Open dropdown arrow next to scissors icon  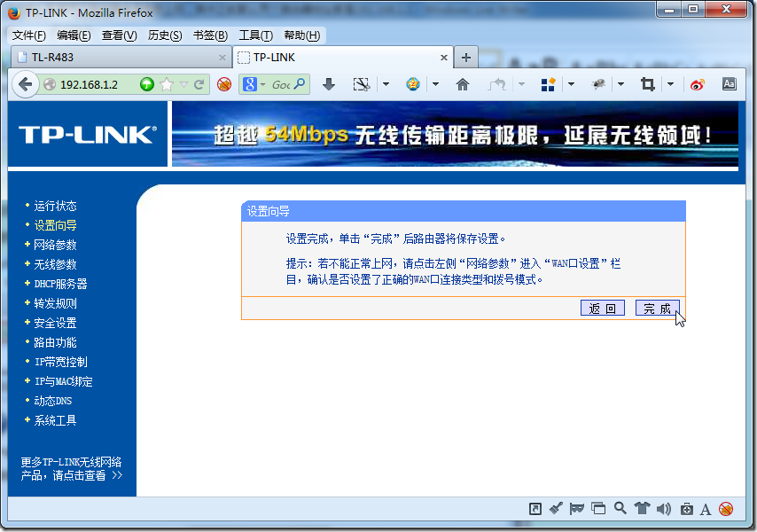pos(386,84)
